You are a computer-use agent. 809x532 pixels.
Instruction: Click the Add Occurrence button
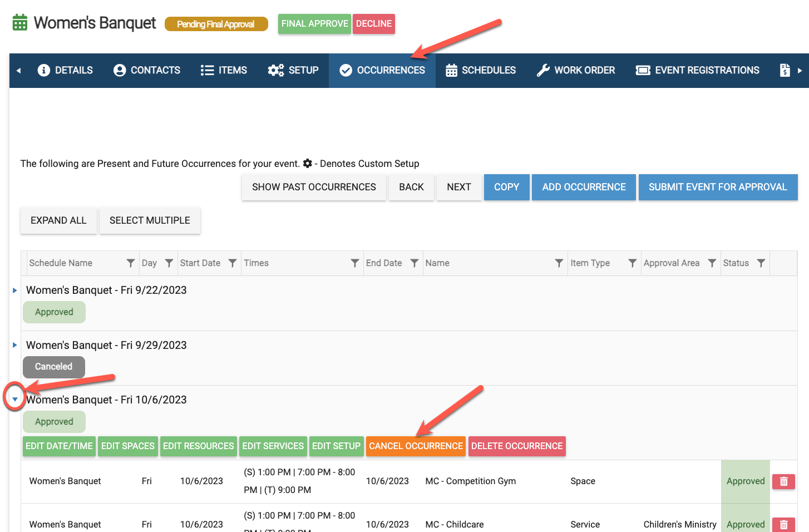pyautogui.click(x=584, y=187)
